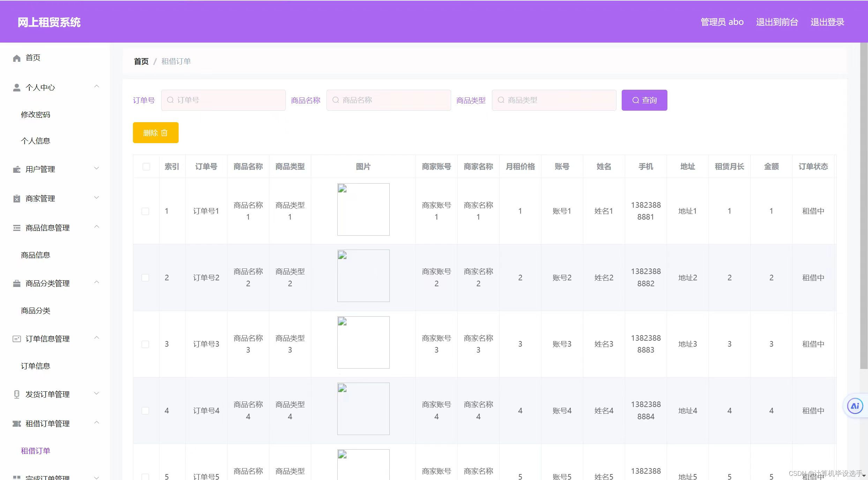Check the checkbox for row 订单号3
Screen dimensions: 868x480
(x=145, y=344)
